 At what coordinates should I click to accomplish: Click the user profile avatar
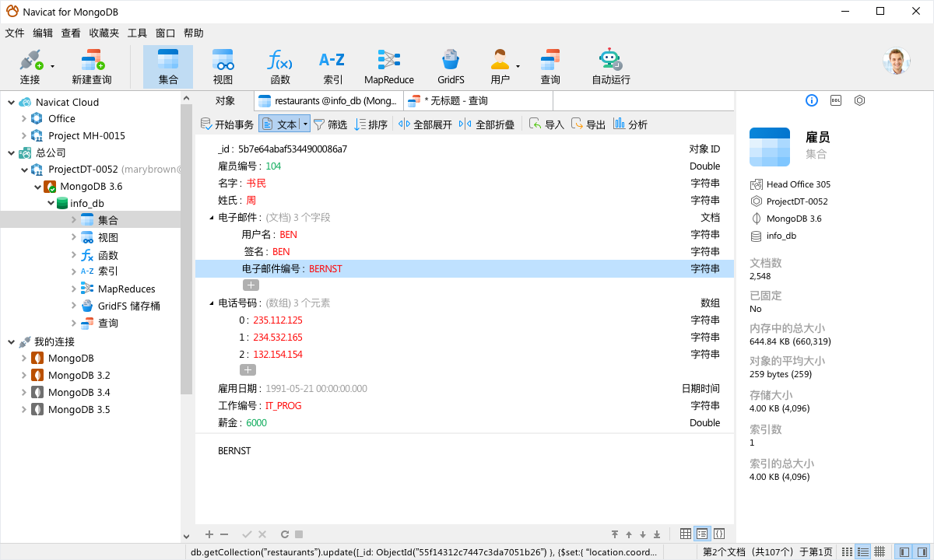[x=897, y=61]
